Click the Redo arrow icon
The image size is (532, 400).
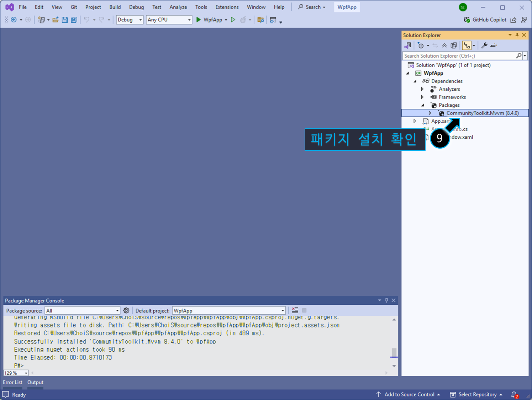tap(101, 20)
